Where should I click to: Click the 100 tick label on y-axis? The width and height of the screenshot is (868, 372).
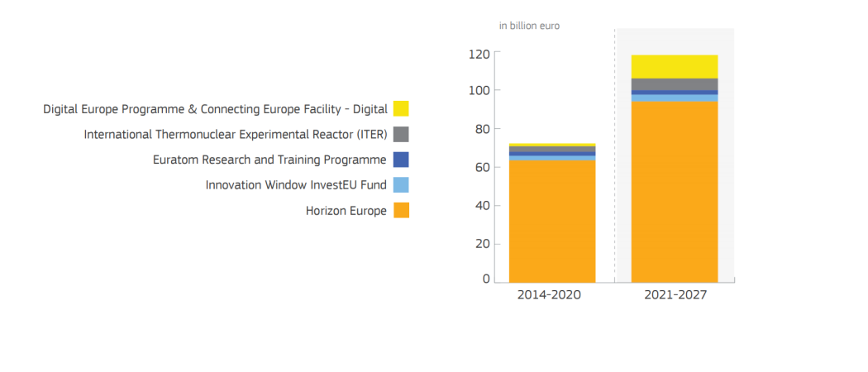click(x=479, y=90)
